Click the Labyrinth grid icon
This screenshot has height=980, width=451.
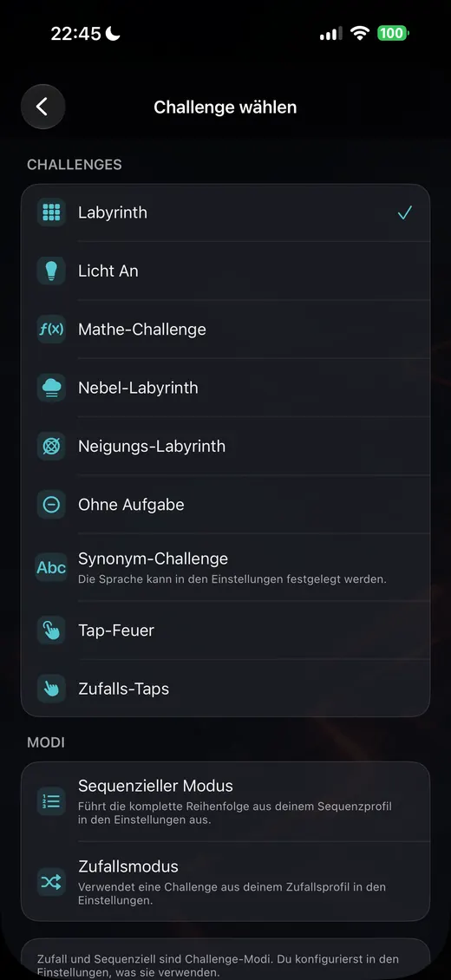coord(51,212)
